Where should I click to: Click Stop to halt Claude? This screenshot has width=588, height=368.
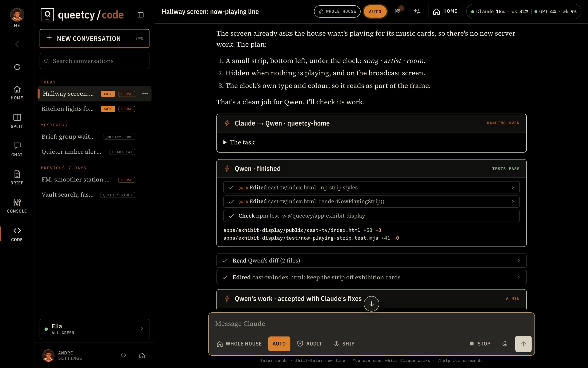480,344
